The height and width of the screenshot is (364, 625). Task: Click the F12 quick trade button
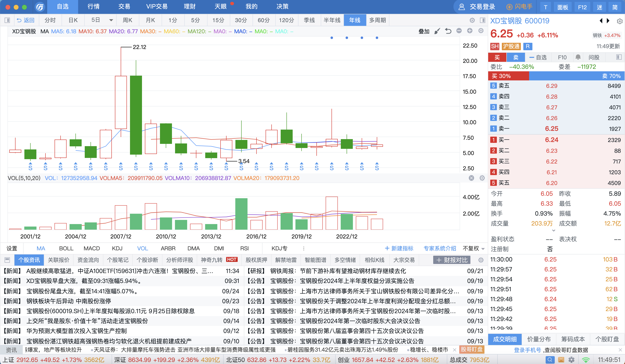pos(582,7)
